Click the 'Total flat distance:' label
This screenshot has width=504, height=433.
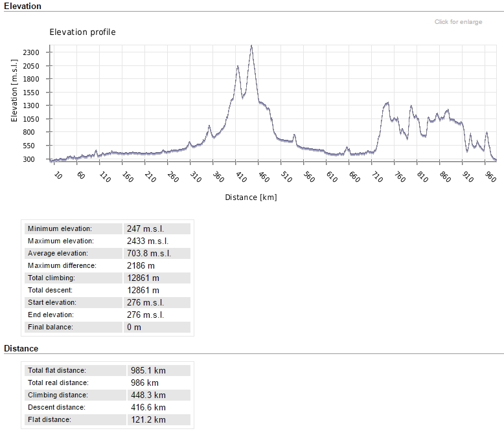point(57,370)
